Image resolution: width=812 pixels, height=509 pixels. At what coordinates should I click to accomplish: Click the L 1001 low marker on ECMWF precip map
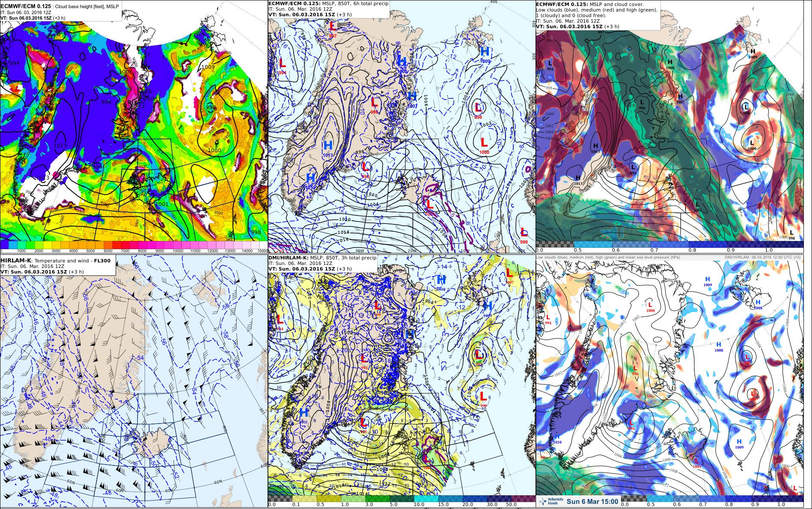click(430, 207)
